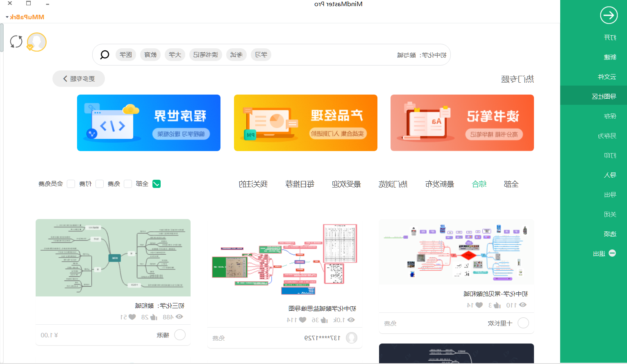
Task: Click the 教育 search tag
Action: point(150,54)
